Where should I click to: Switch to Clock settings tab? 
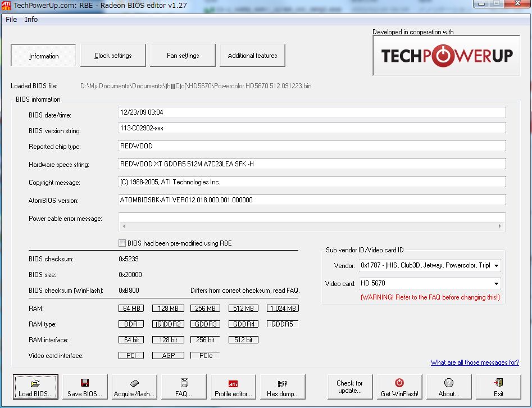(x=113, y=55)
